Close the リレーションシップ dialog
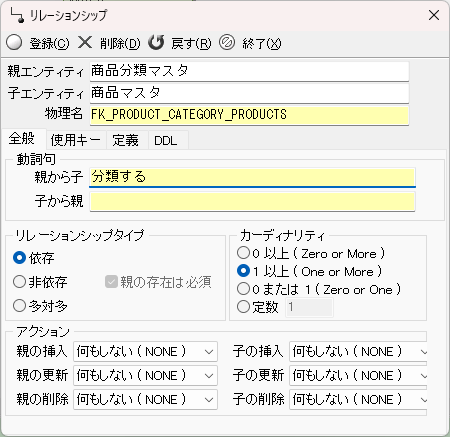Image resolution: width=450 pixels, height=437 pixels. tap(434, 15)
